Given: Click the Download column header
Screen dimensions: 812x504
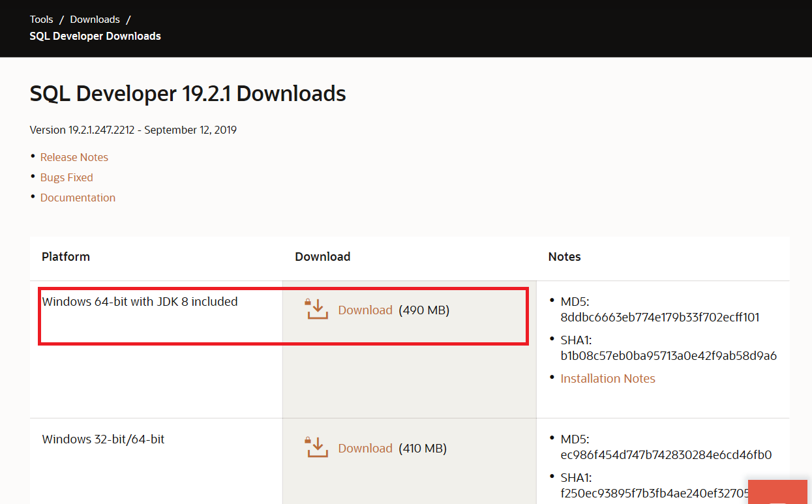Looking at the screenshot, I should point(323,257).
